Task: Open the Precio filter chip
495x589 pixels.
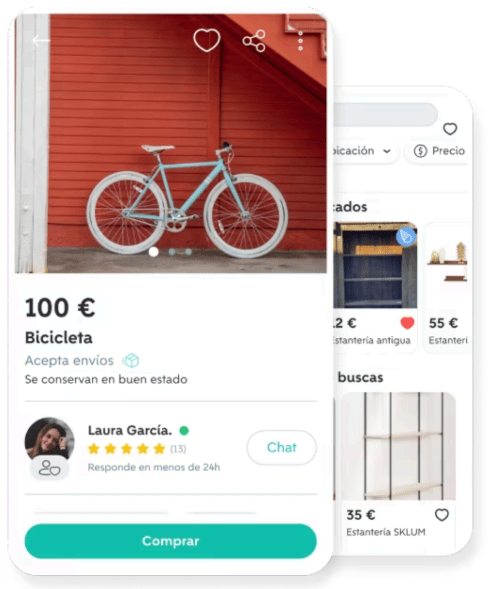Action: 438,151
